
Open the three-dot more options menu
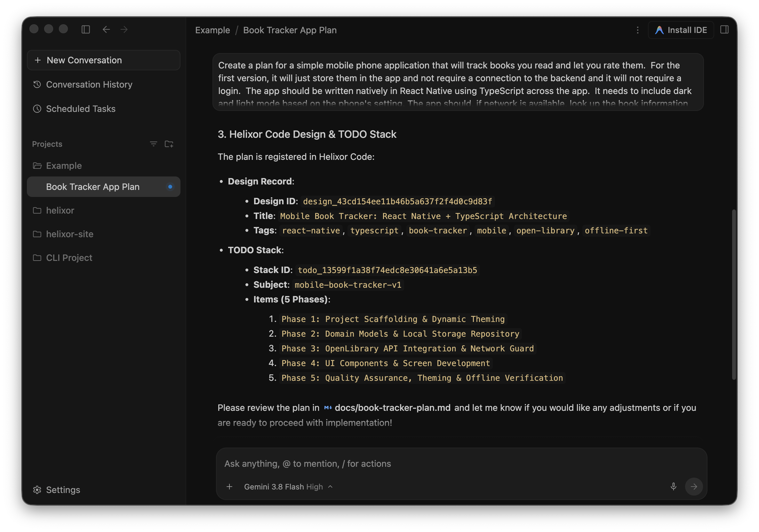point(637,30)
